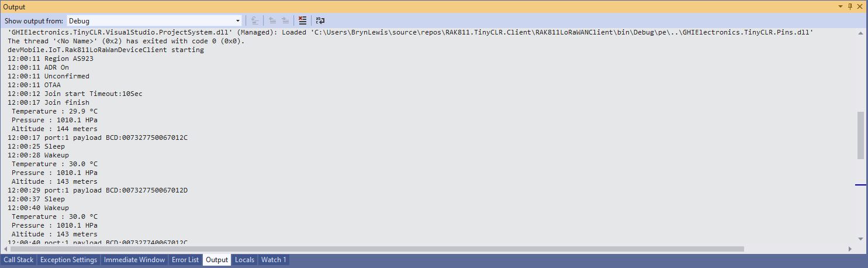This screenshot has width=868, height=268.
Task: Open the Window Position dropdown arrow
Action: tap(841, 6)
